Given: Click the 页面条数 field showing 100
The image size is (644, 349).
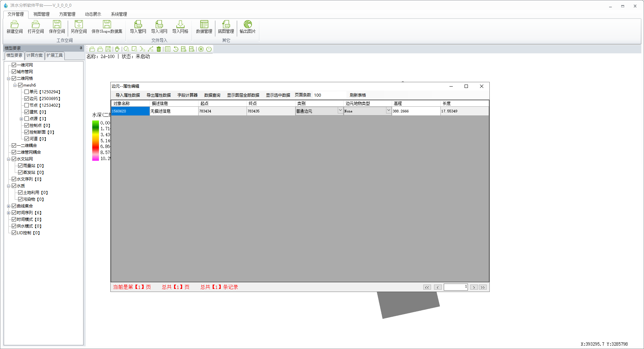Looking at the screenshot, I should [329, 95].
